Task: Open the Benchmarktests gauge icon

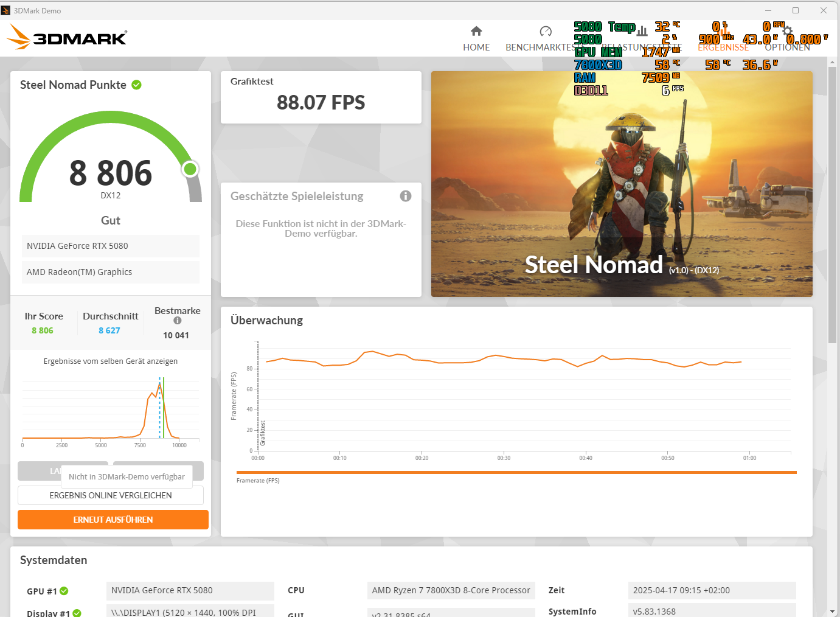Action: coord(546,31)
